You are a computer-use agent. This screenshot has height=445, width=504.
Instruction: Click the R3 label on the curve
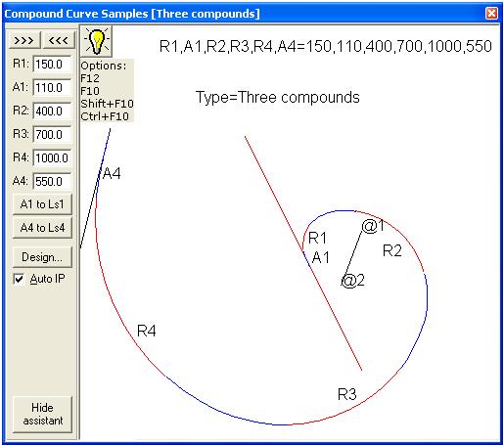point(347,394)
